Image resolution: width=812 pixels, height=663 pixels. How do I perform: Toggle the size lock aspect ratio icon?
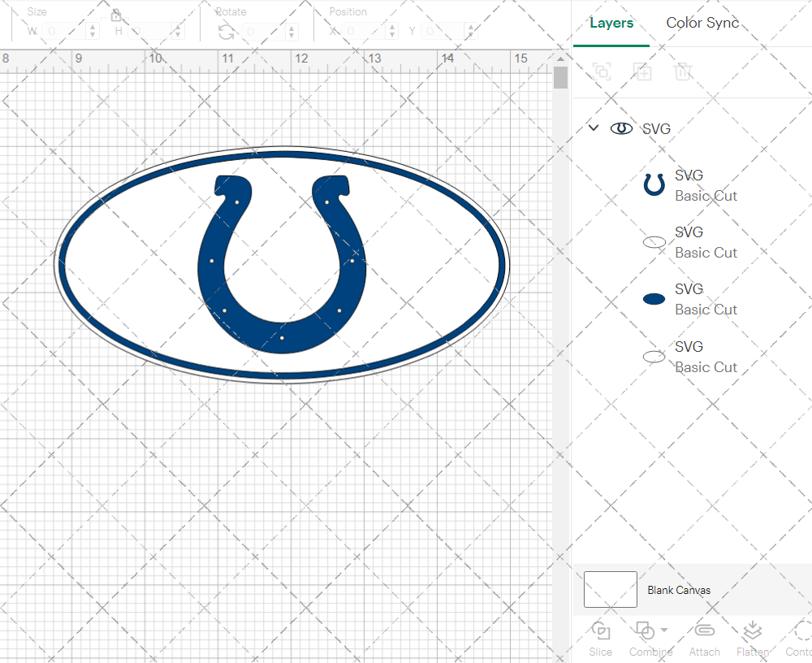coord(116,15)
